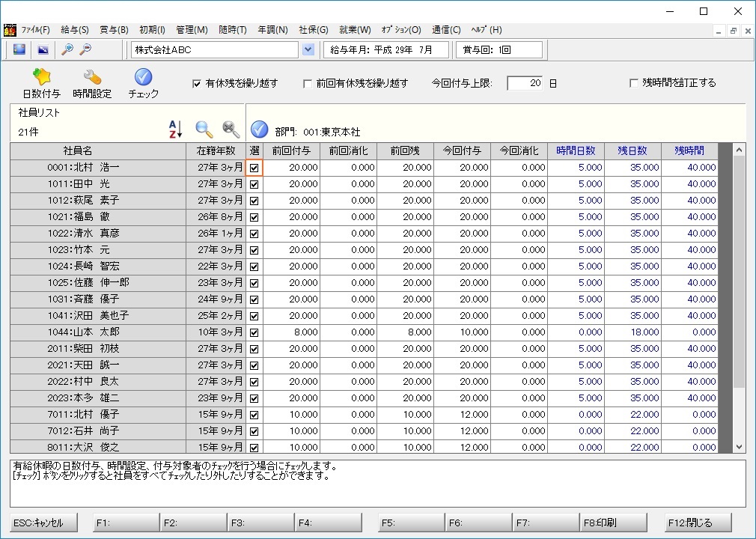Click the blue check icon beside 部門
This screenshot has width=756, height=539.
pos(260,130)
